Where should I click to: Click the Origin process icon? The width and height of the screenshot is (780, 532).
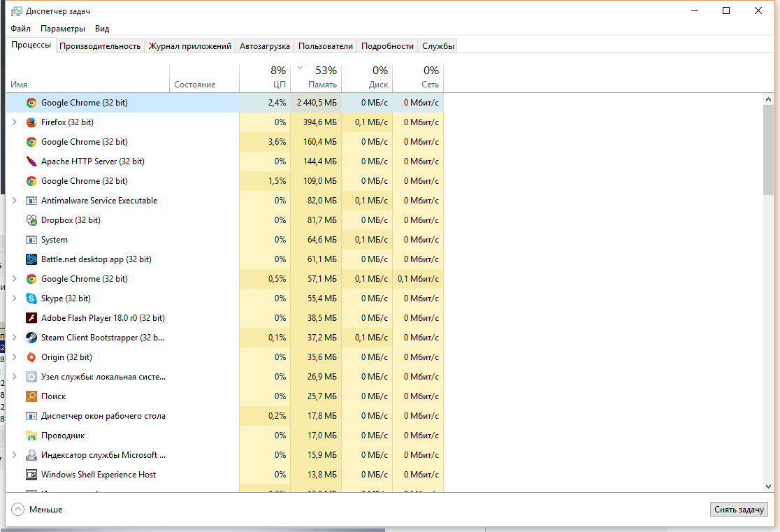click(x=31, y=357)
